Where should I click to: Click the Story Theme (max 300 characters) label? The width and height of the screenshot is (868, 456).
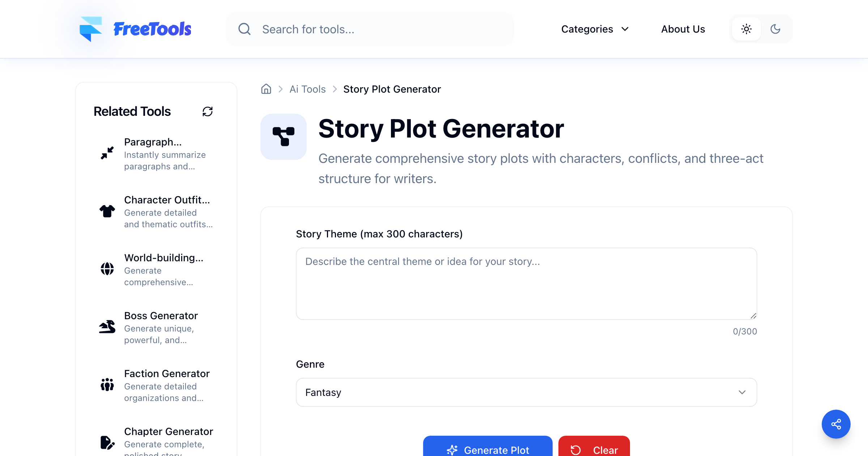point(379,234)
